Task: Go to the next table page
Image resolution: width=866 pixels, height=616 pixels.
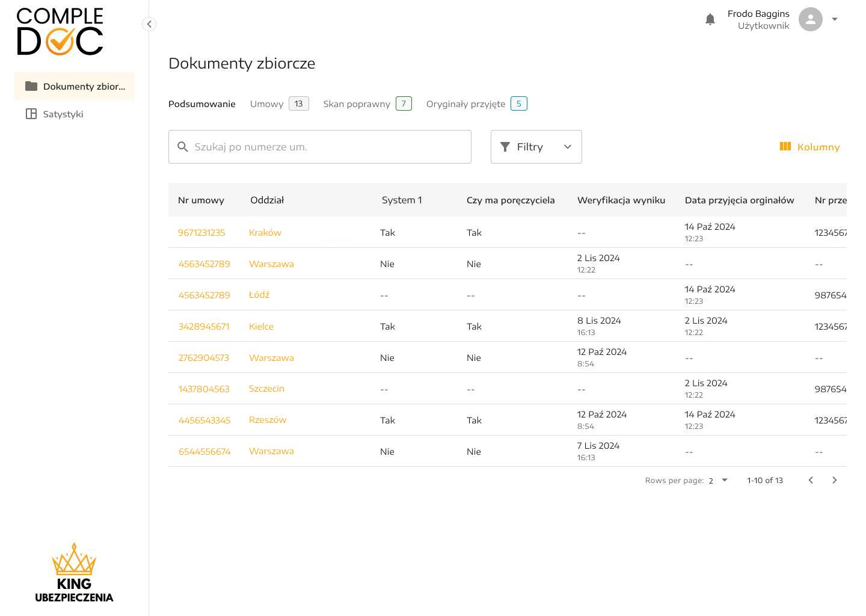Action: pyautogui.click(x=834, y=480)
